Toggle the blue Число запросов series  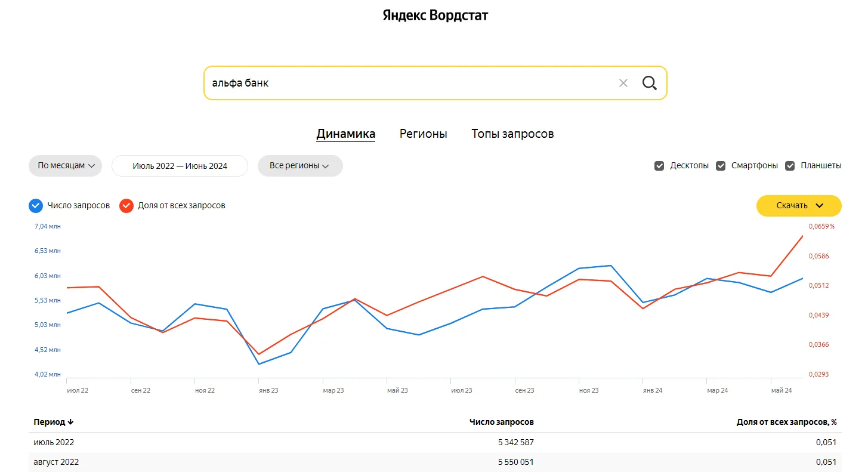(35, 206)
